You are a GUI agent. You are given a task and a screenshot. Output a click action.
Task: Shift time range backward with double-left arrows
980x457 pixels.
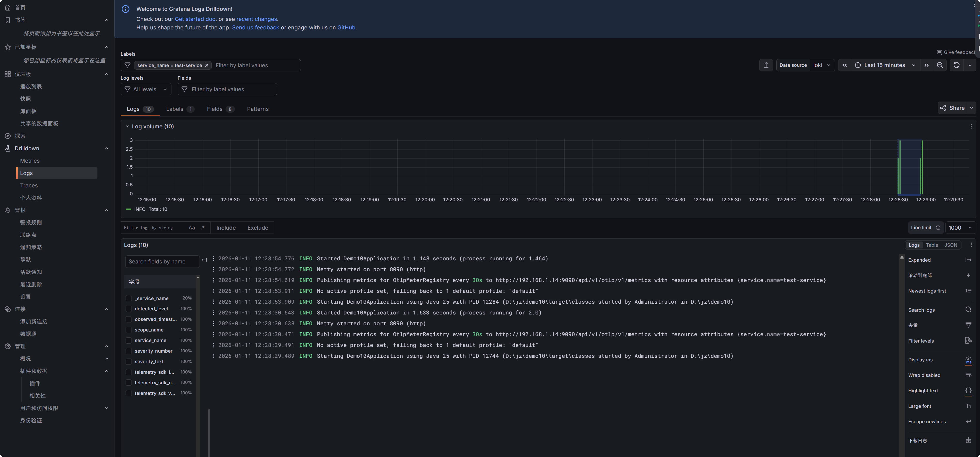tap(844, 65)
